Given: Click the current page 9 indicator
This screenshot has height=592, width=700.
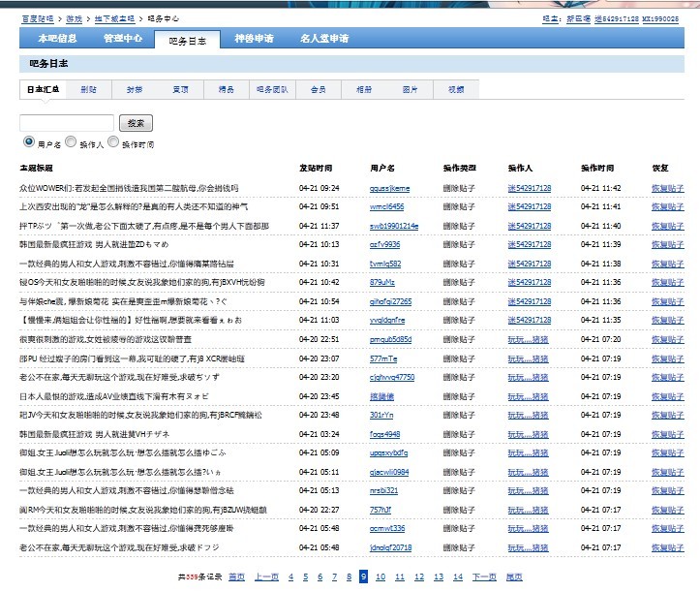Looking at the screenshot, I should click(x=363, y=576).
